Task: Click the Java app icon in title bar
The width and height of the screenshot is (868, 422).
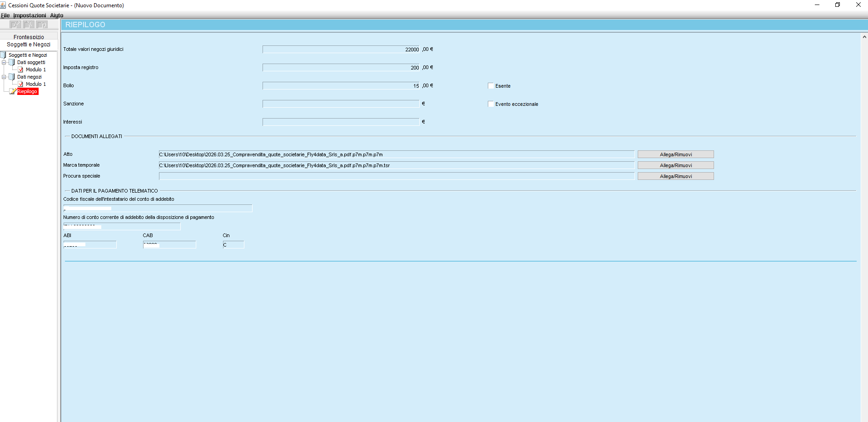Action: pyautogui.click(x=3, y=5)
